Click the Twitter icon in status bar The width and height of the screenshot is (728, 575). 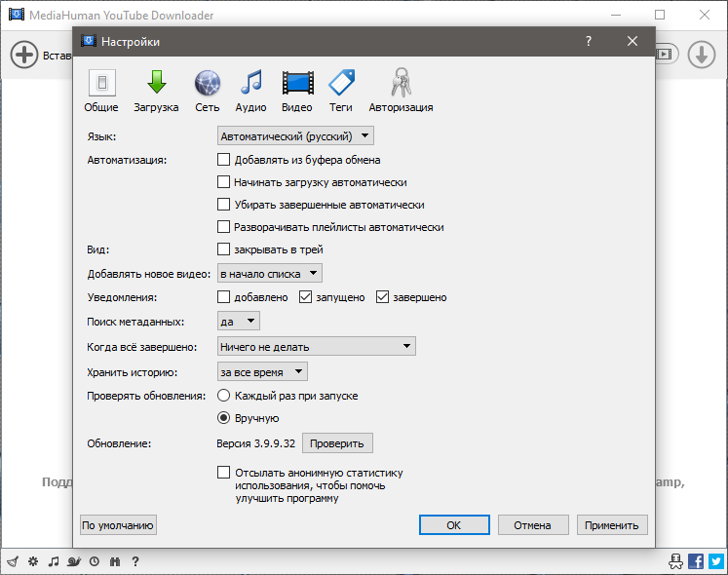coord(715,561)
